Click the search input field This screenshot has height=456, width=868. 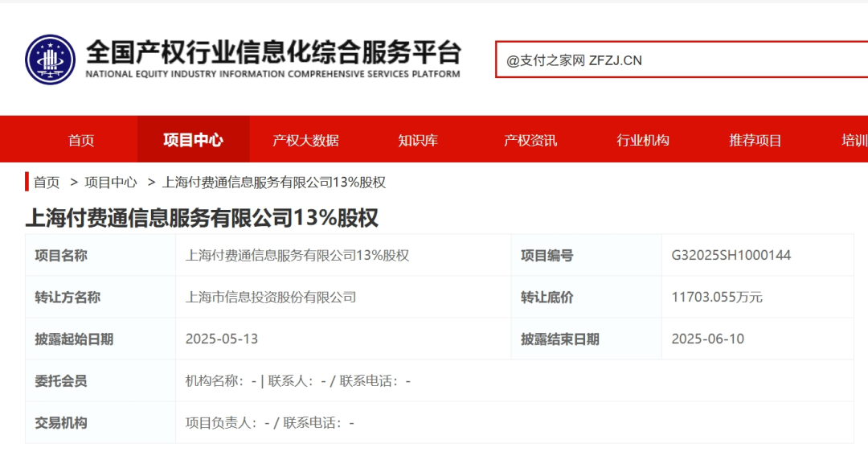pos(682,60)
